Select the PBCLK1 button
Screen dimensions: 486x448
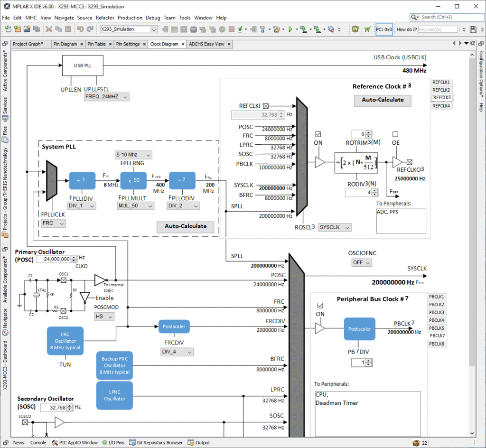(436, 297)
